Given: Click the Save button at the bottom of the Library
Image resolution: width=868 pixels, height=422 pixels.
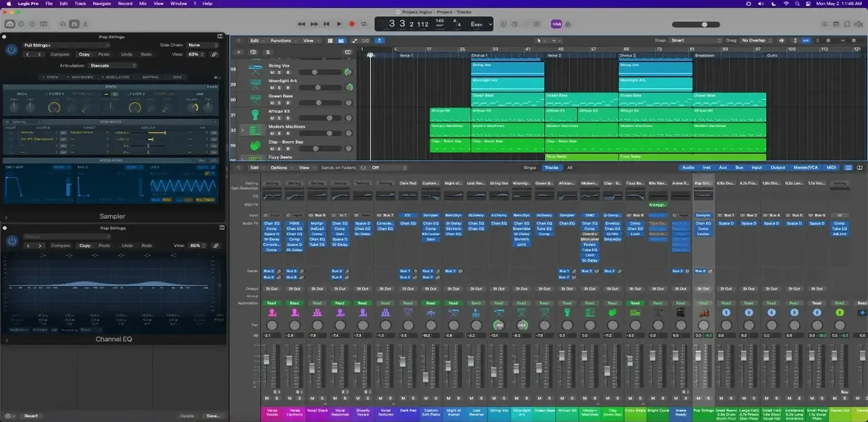Looking at the screenshot, I should point(213,416).
